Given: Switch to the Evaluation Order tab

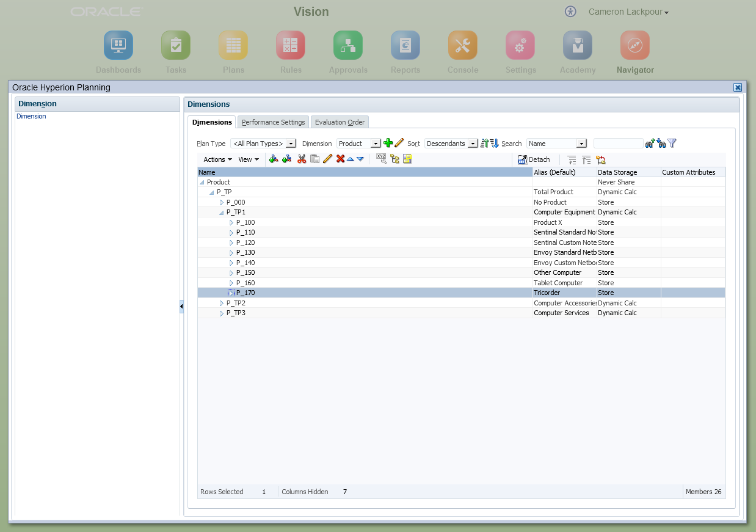Looking at the screenshot, I should coord(340,122).
